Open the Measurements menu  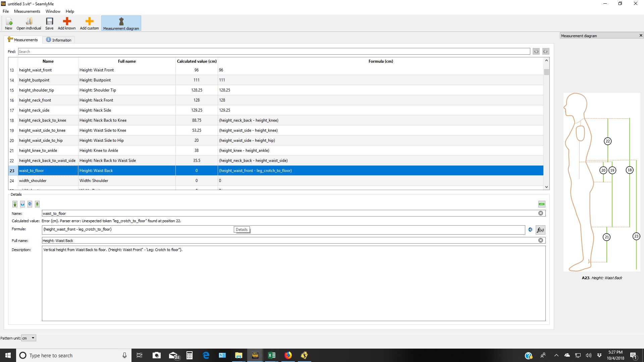click(27, 11)
